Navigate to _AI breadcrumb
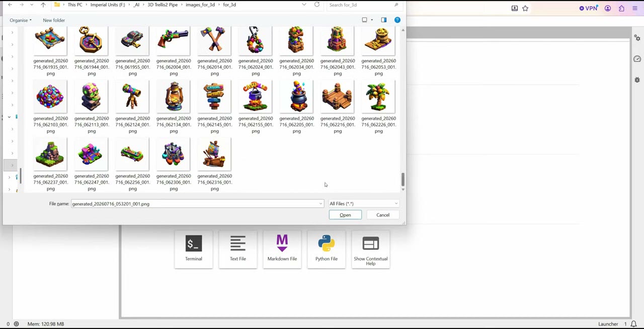 point(136,5)
